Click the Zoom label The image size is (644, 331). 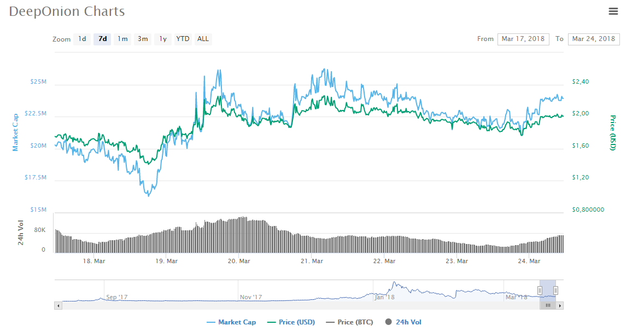point(62,39)
